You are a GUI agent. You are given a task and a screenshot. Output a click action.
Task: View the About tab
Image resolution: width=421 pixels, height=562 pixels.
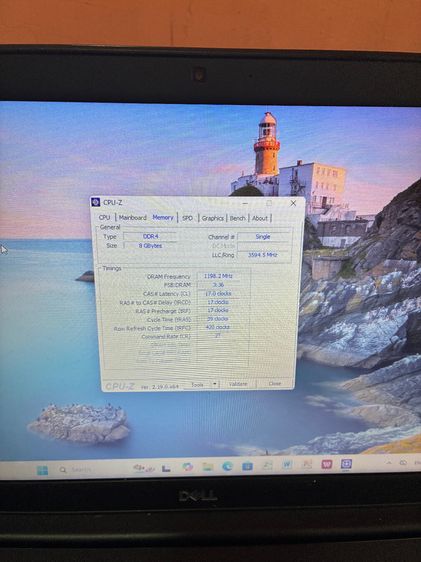coord(260,218)
